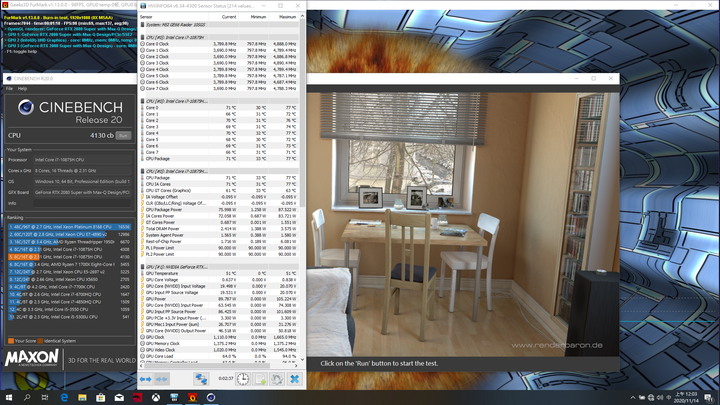Select ranking entry AMD Ryzen 7 1700X Eight-Core
This screenshot has width=720, height=405.
click(69, 264)
